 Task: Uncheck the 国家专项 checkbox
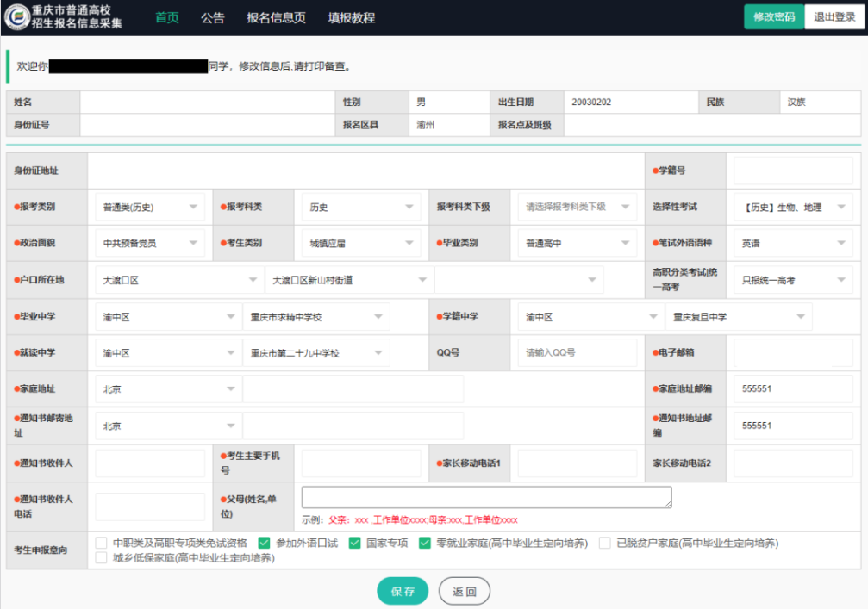pos(355,544)
